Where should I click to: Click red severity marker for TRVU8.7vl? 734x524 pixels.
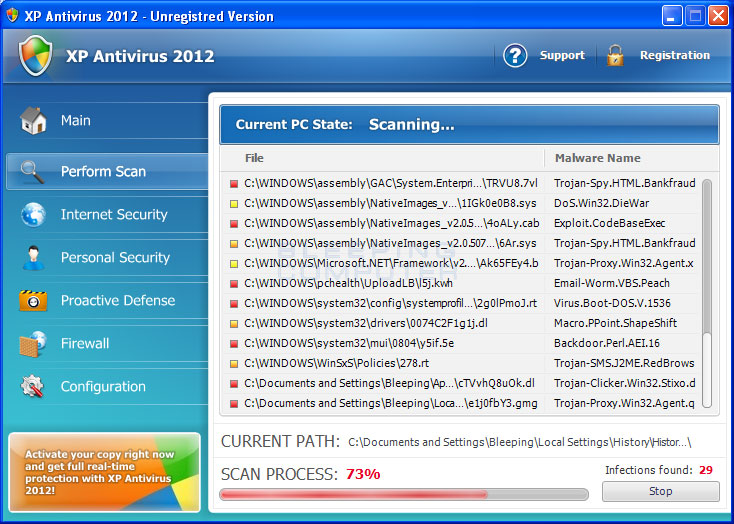coord(234,184)
